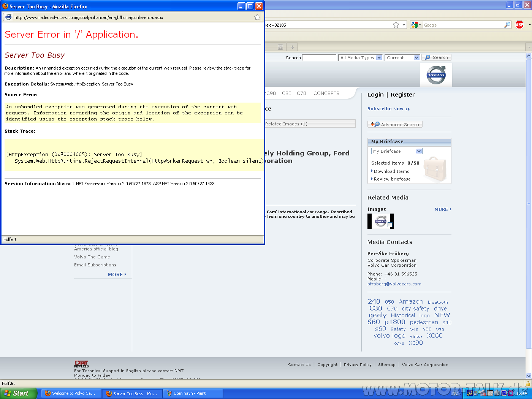This screenshot has width=532, height=399.
Task: Click America official blog link
Action: coord(96,249)
